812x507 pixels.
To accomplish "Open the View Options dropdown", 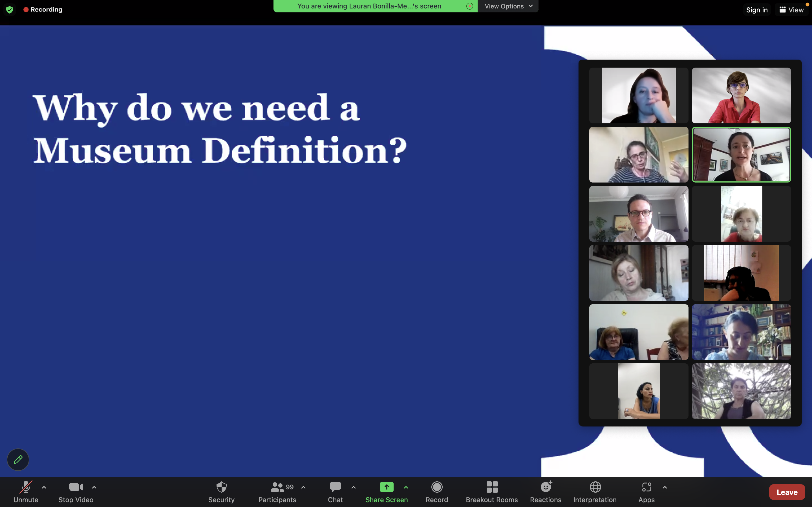I will click(508, 6).
